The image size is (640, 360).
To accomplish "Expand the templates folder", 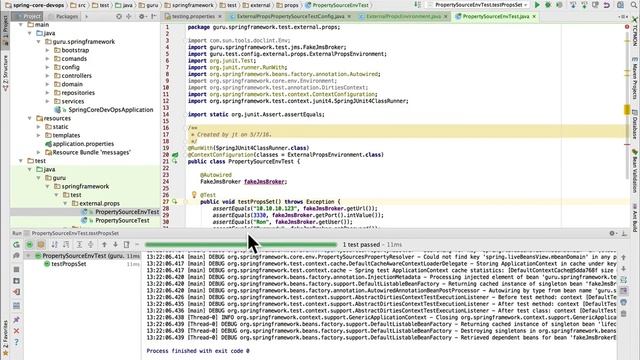I will [39, 135].
